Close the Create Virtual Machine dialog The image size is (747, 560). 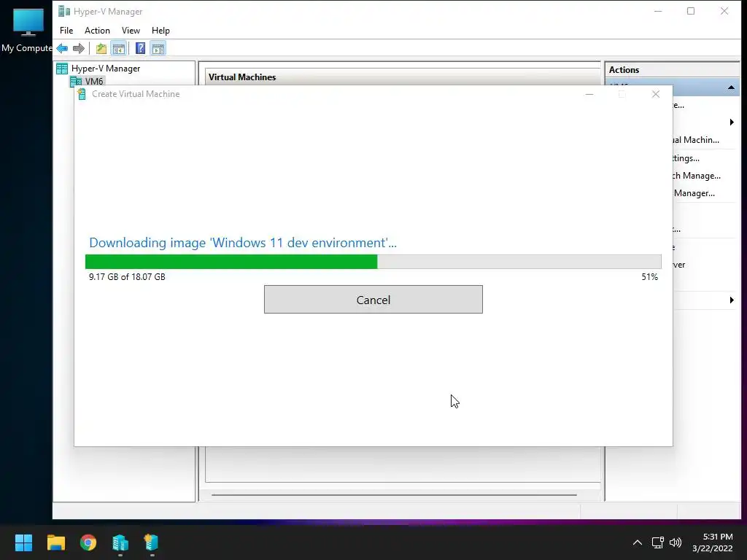(x=656, y=94)
